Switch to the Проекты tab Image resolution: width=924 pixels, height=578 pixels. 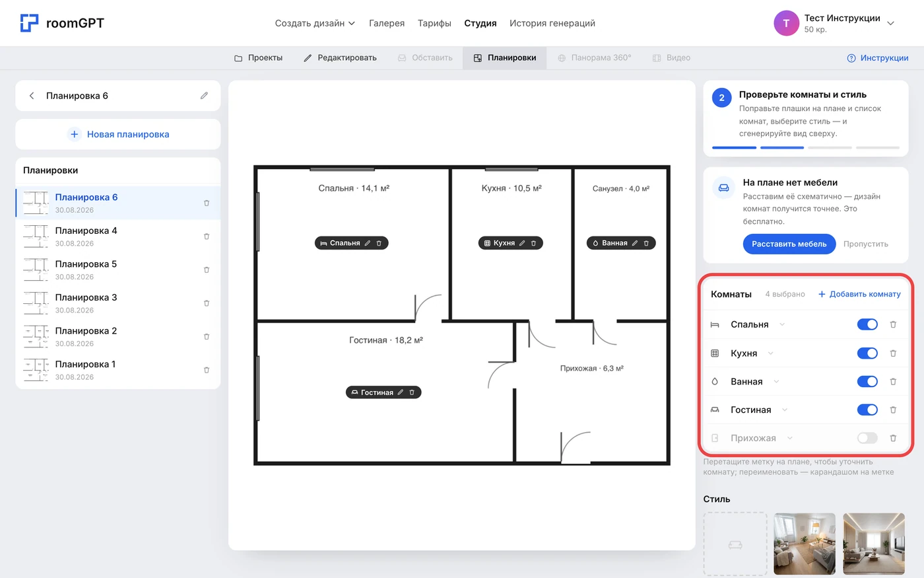(258, 58)
